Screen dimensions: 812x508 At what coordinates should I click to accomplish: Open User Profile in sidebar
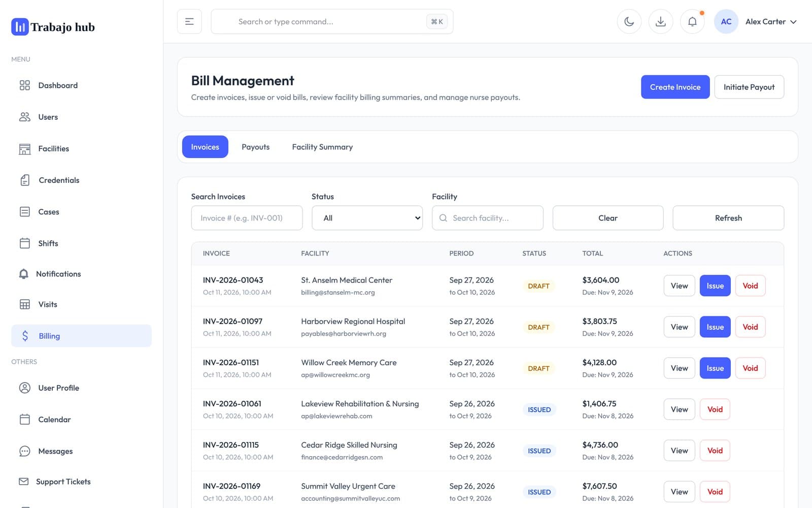[81, 388]
